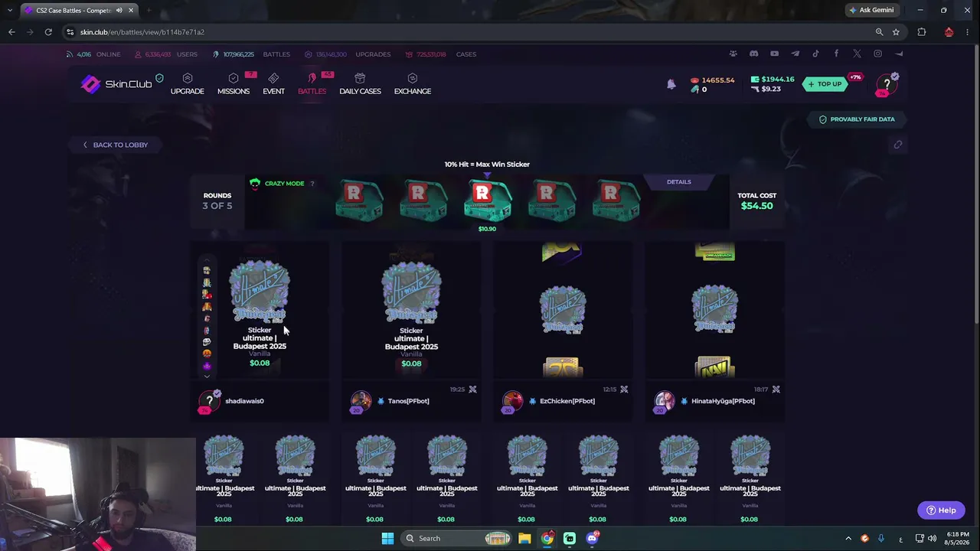Reload the page
Viewport: 980px width, 551px height.
click(x=48, y=32)
